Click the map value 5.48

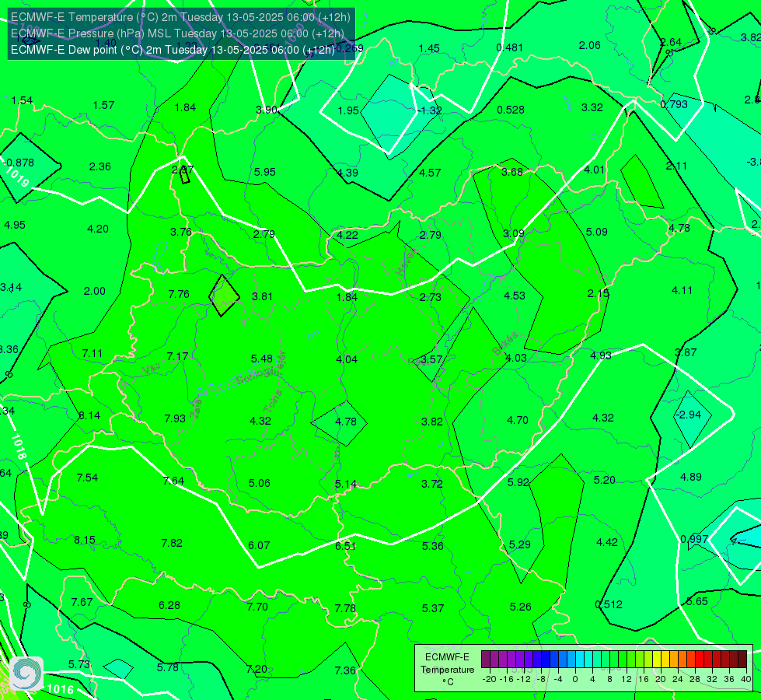coord(262,359)
